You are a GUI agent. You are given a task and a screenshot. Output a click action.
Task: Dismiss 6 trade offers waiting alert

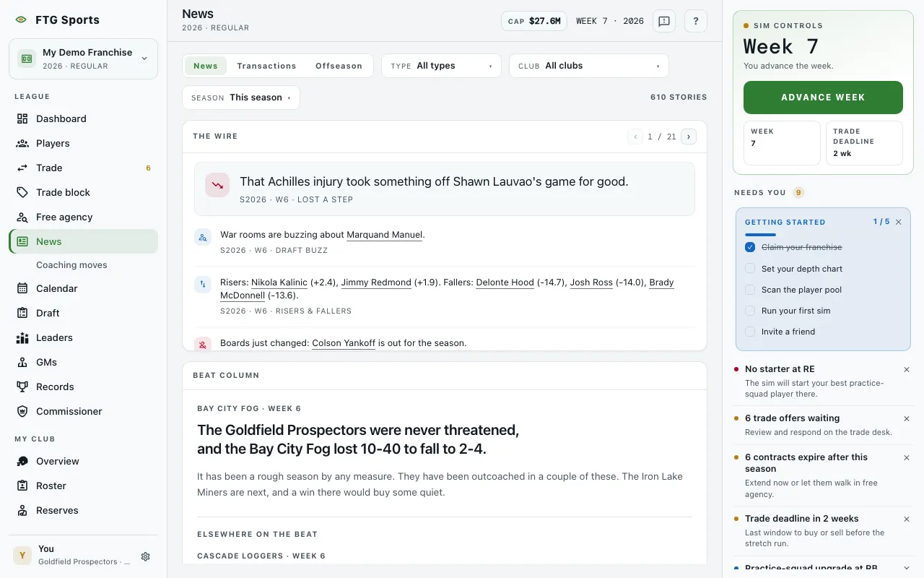(x=907, y=418)
